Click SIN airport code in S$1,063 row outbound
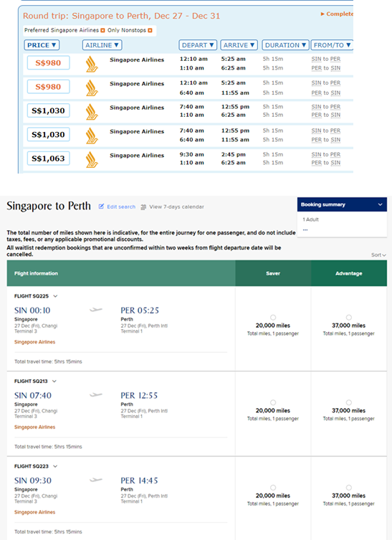The image size is (392, 540). (x=316, y=154)
